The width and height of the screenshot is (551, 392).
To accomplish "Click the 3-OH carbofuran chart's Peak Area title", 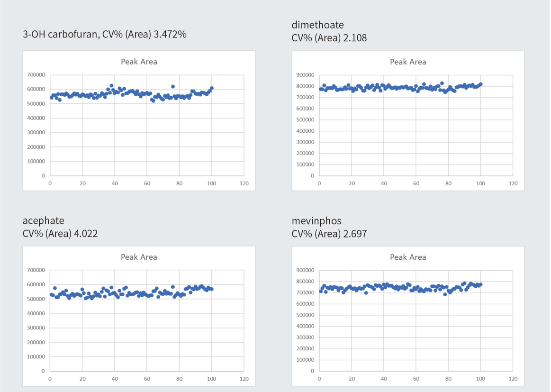I will 139,62.
